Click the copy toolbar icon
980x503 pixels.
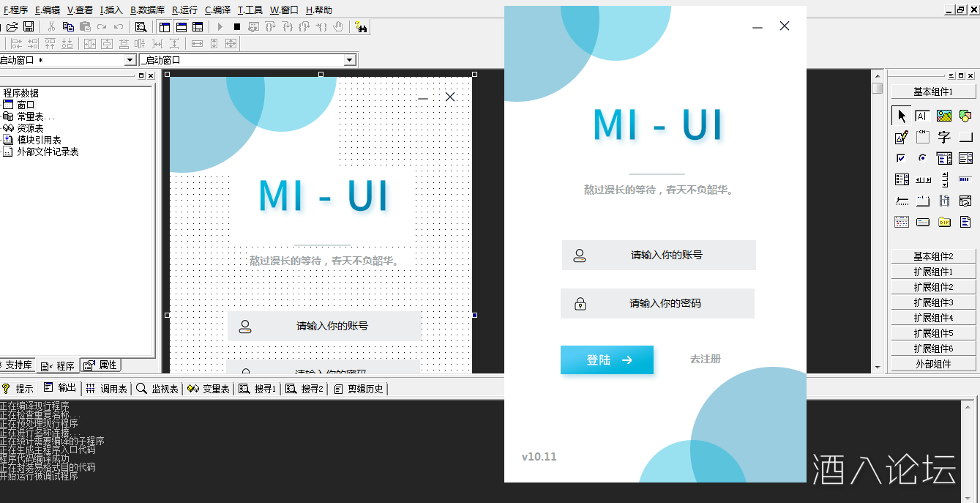(68, 26)
